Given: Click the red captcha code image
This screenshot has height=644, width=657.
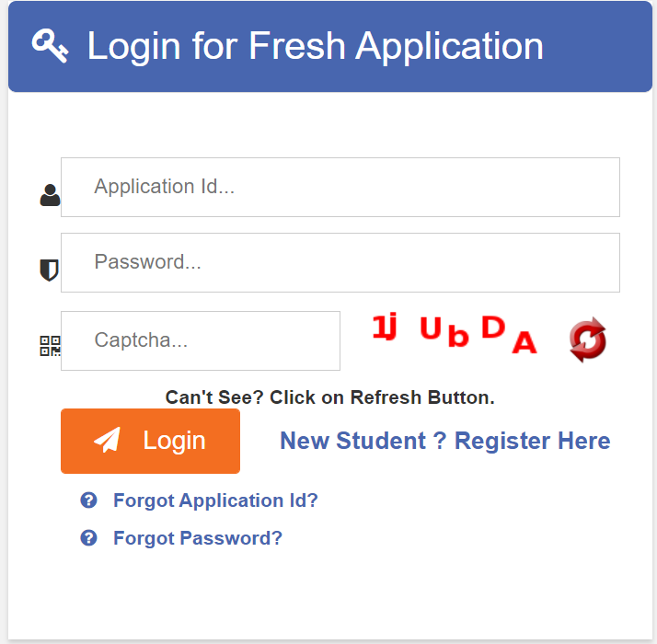Looking at the screenshot, I should click(455, 334).
